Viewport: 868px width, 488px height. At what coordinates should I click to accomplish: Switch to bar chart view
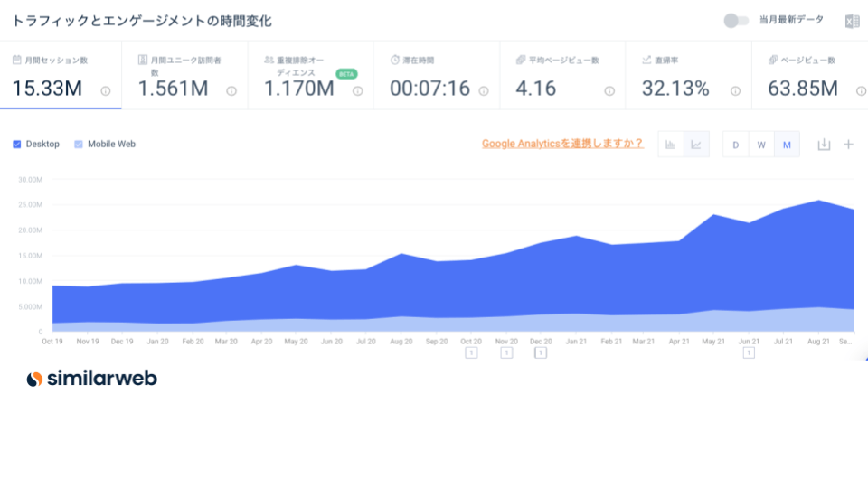pos(671,145)
